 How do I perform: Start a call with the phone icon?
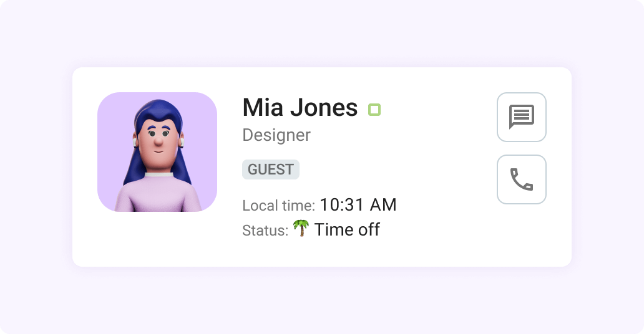(522, 179)
